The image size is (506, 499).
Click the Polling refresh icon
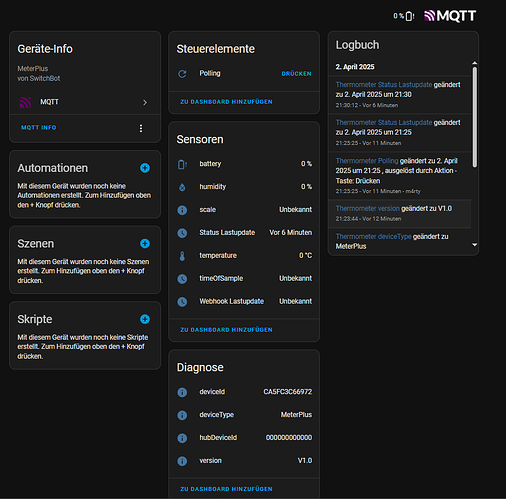tap(182, 74)
